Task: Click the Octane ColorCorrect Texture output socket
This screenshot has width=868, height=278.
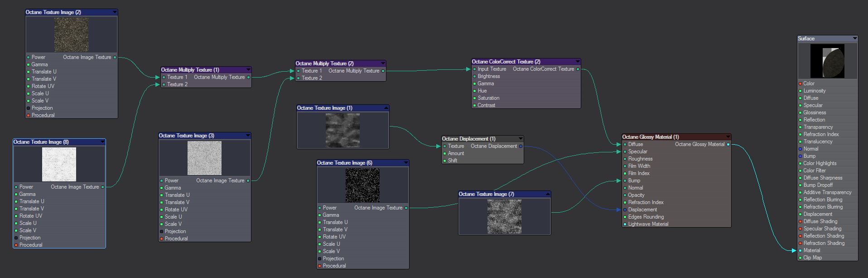Action: click(578, 69)
